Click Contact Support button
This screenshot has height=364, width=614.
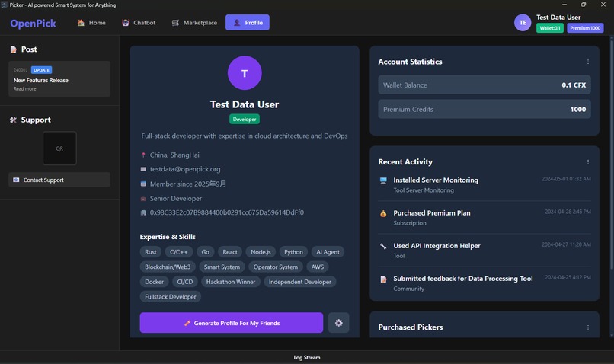(59, 180)
